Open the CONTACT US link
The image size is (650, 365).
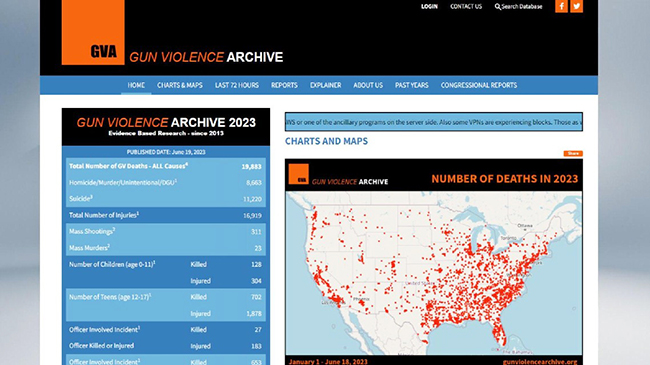466,7
